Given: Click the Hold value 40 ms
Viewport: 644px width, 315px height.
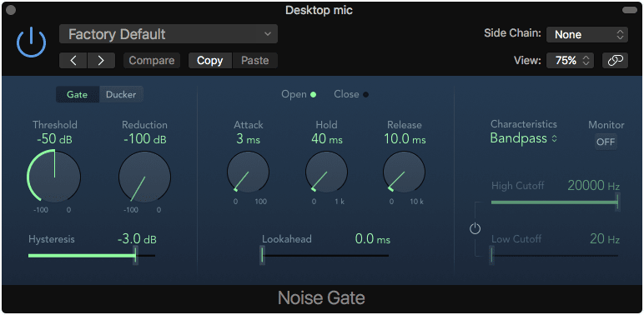Looking at the screenshot, I should point(326,139).
